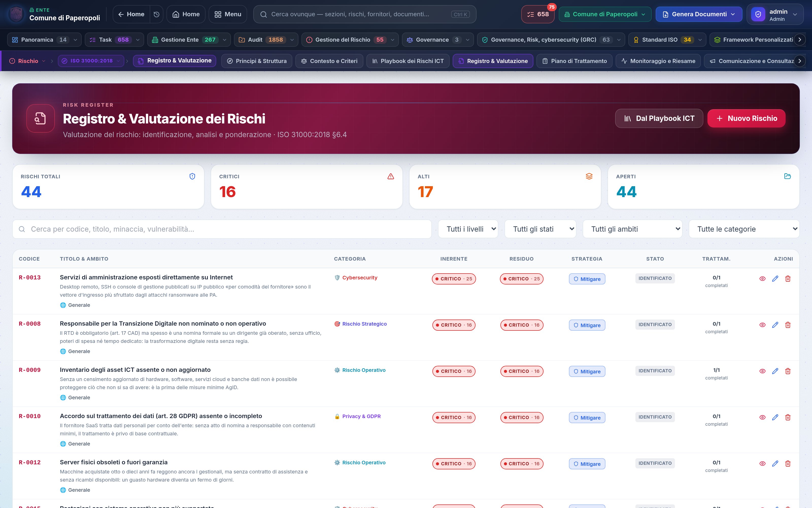The height and width of the screenshot is (508, 812).
Task: Delete risk R-0013 with the trash icon
Action: pos(788,279)
